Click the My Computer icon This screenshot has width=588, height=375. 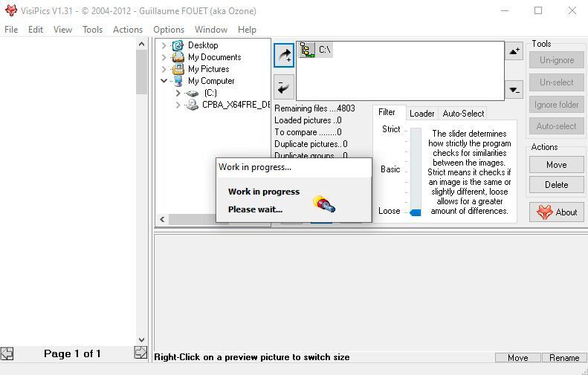tap(178, 81)
